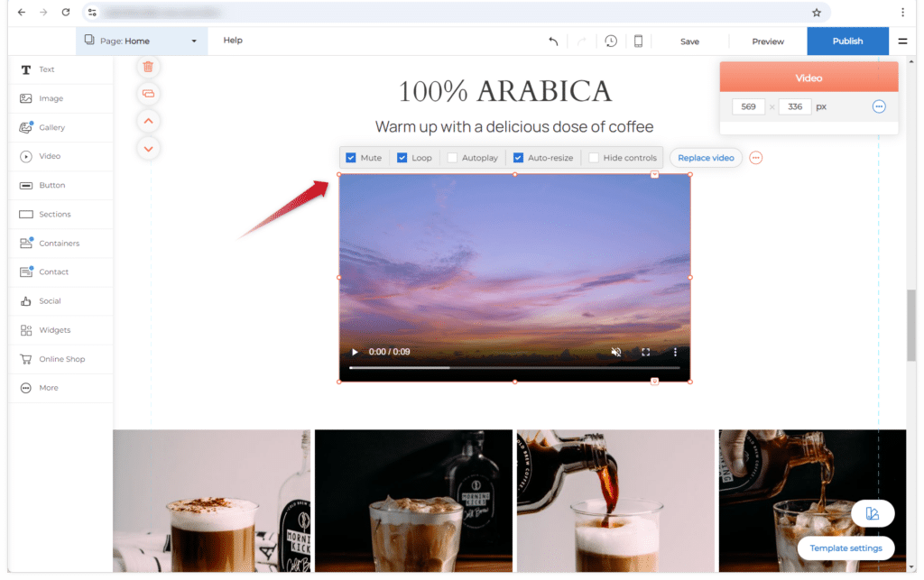Image resolution: width=924 pixels, height=580 pixels.
Task: Click the Publish button
Action: (x=847, y=41)
